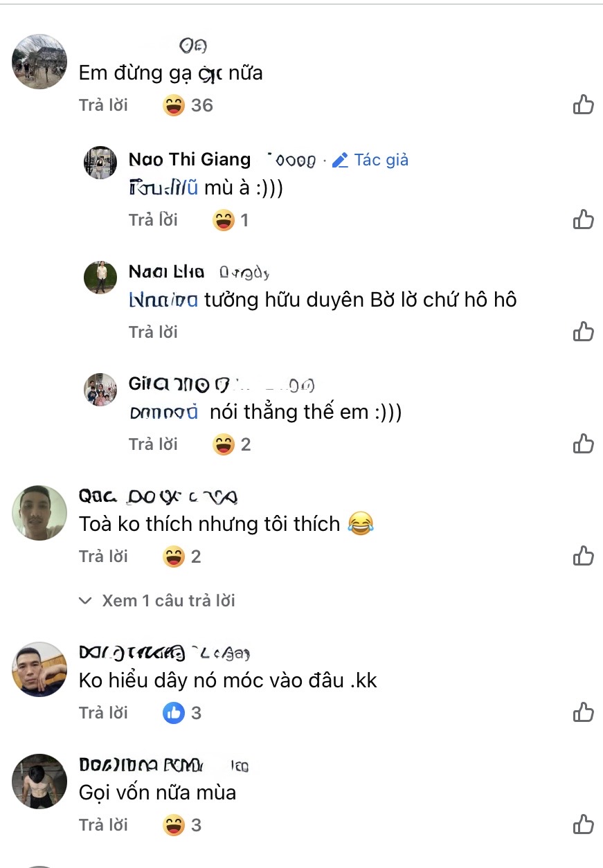603x868 pixels.
Task: Like the "Toà ko thích nhưng tôi thích" comment
Action: [x=584, y=556]
